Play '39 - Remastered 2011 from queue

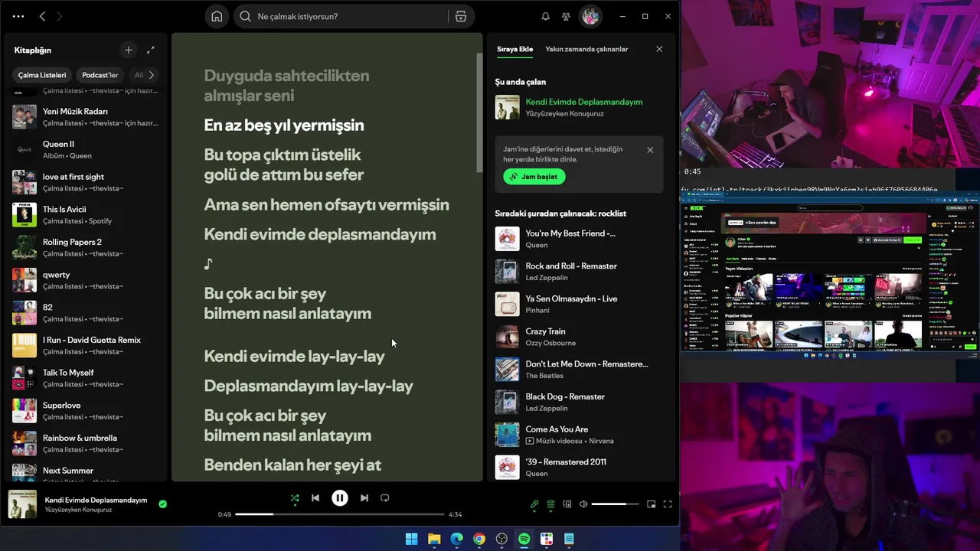coord(579,467)
